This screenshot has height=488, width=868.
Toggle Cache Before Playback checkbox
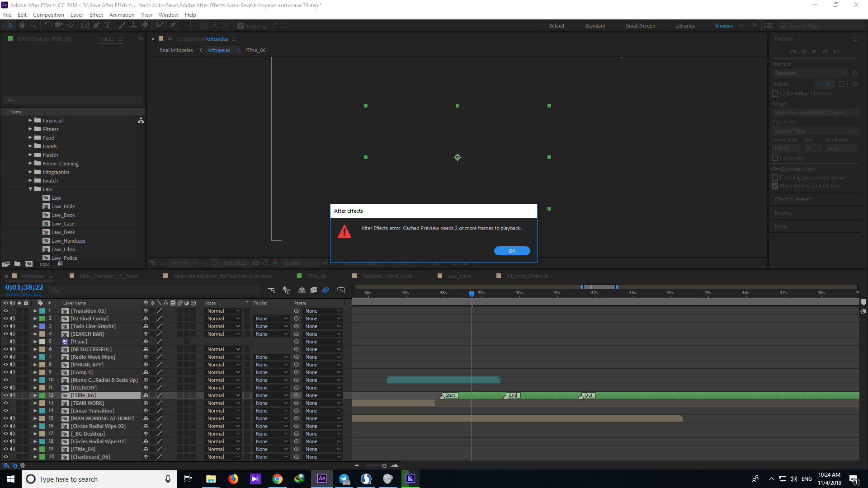pyautogui.click(x=775, y=94)
